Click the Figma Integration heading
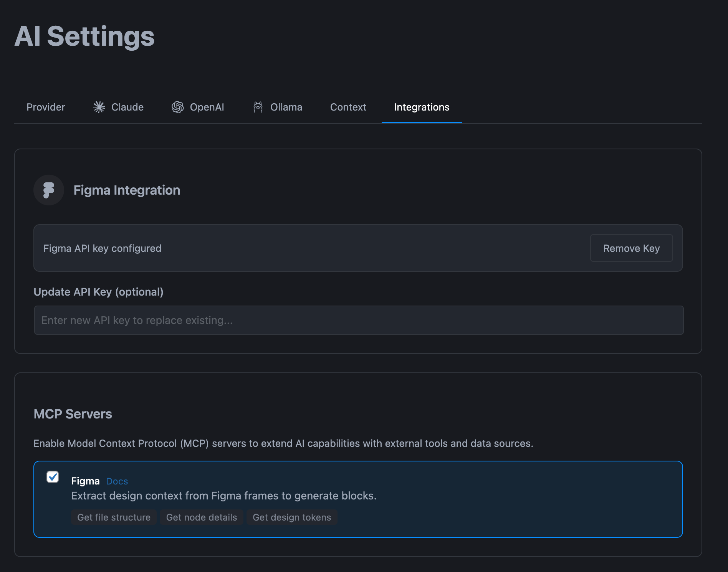This screenshot has height=572, width=728. click(x=127, y=190)
